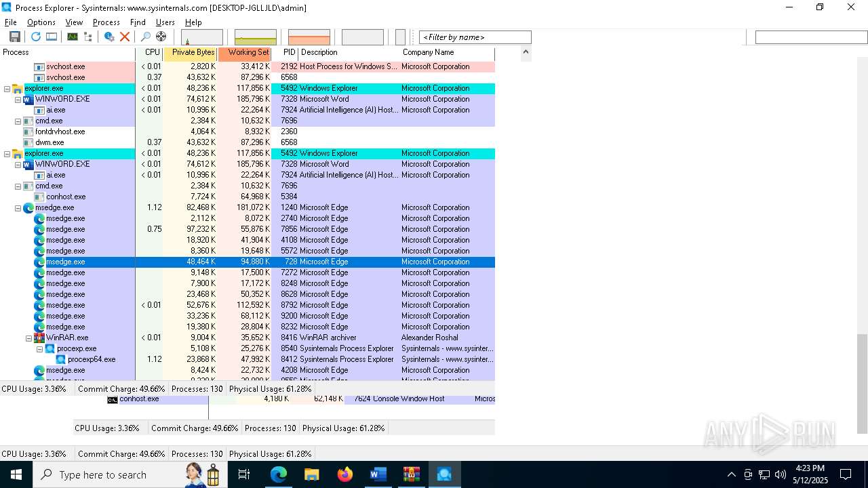
Task: Click the list scroll-up arrow beside Company Name
Action: tap(526, 53)
